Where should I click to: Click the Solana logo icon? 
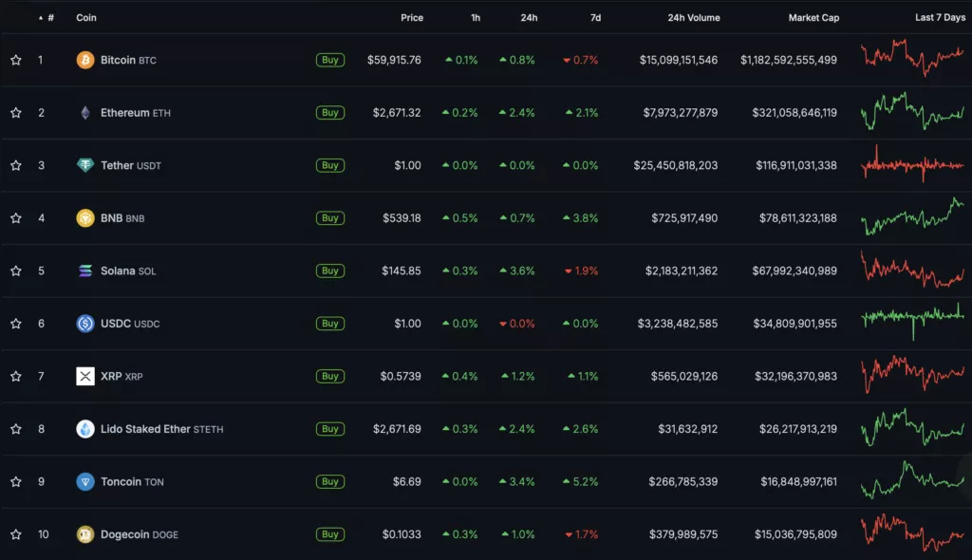click(x=85, y=271)
